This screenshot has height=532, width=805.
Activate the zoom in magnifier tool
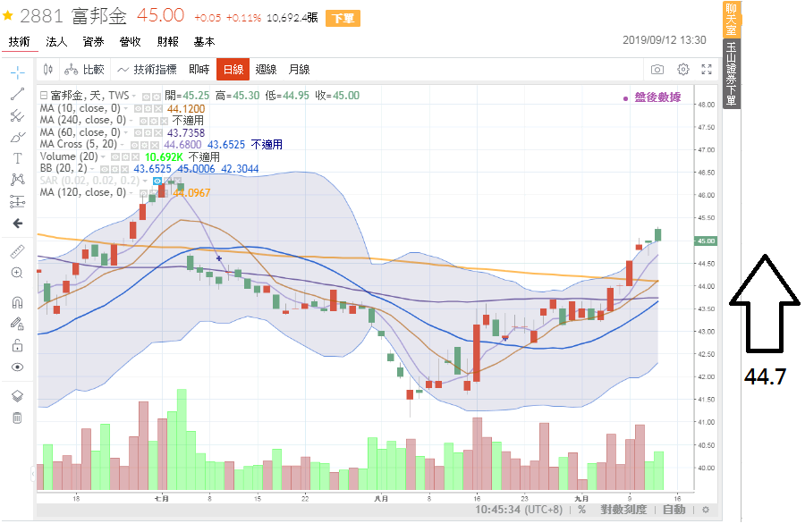click(18, 273)
